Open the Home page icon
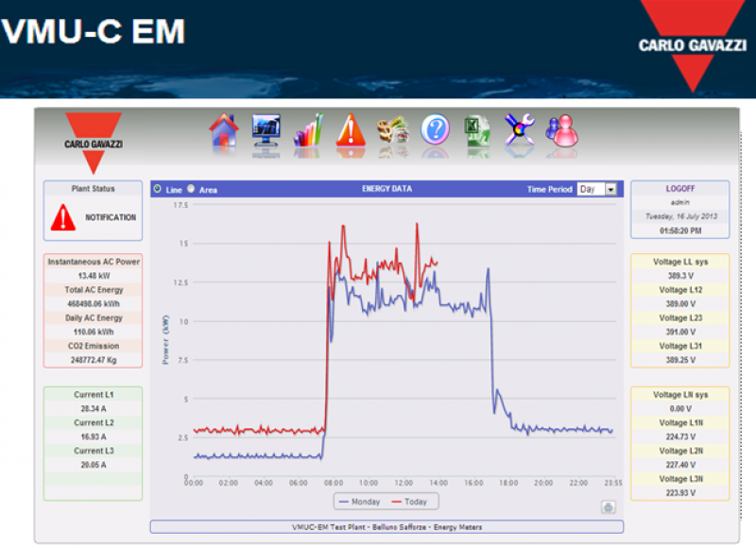 point(223,130)
